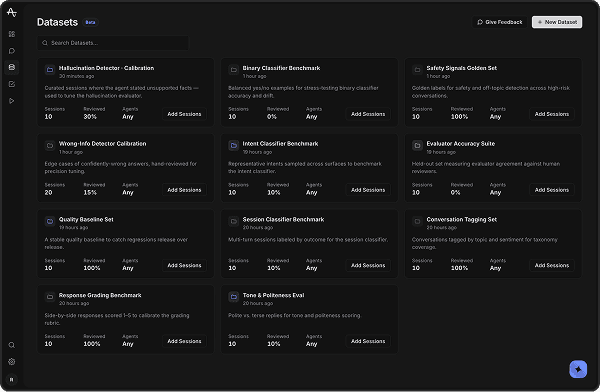Screen dimensions: 600x392
Task: Create a dataset with New Dataset button
Action: point(557,22)
